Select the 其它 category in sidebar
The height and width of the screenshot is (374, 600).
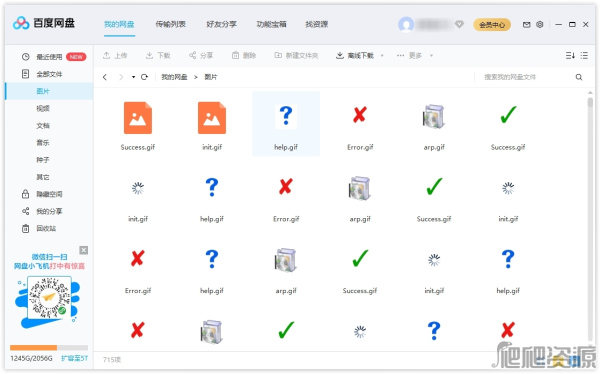pos(43,177)
